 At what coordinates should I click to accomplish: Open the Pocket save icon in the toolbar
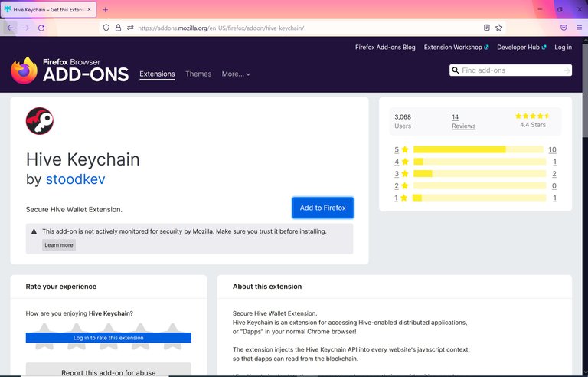point(563,28)
